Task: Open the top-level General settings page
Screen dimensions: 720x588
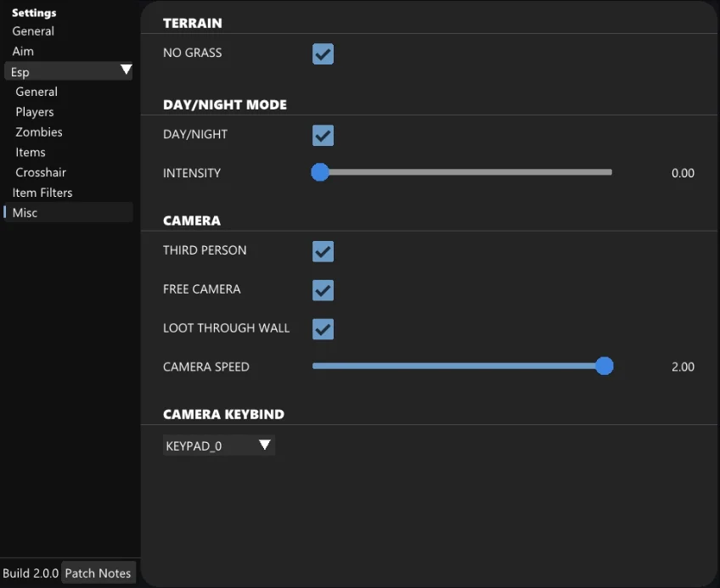Action: [x=33, y=31]
